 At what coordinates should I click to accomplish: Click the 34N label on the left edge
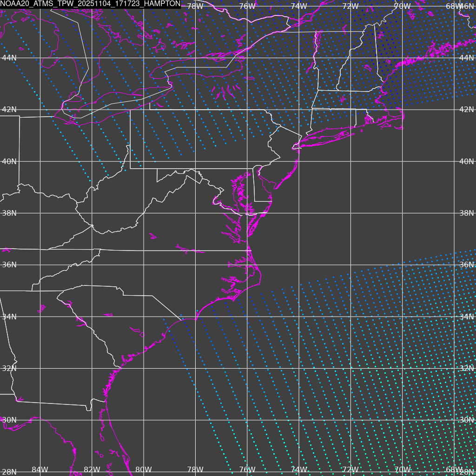coord(9,317)
